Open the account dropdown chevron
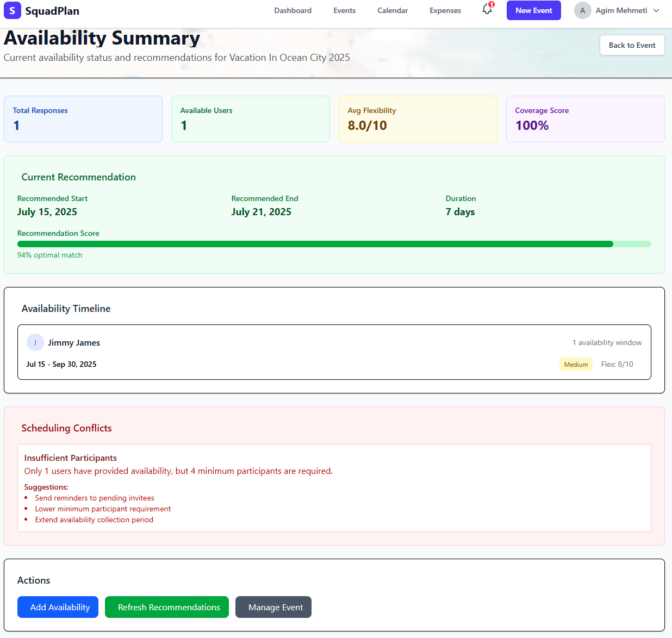Viewport: 672px width, 638px height. tap(657, 10)
